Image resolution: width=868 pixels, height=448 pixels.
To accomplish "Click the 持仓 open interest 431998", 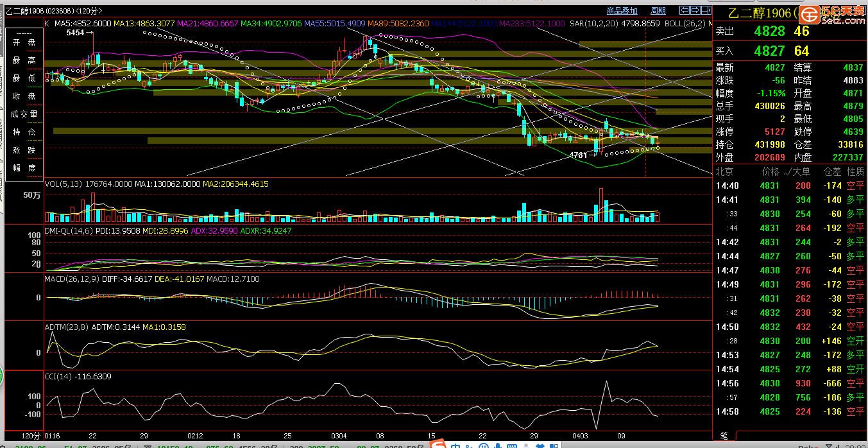I will (770, 144).
